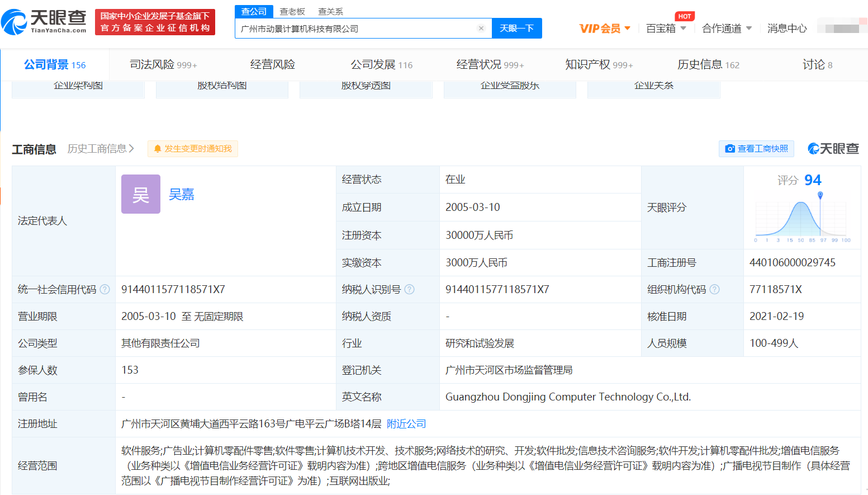Click the help icon beside 统一社会信用代码
Screen dimensions: 868x495
coord(105,290)
